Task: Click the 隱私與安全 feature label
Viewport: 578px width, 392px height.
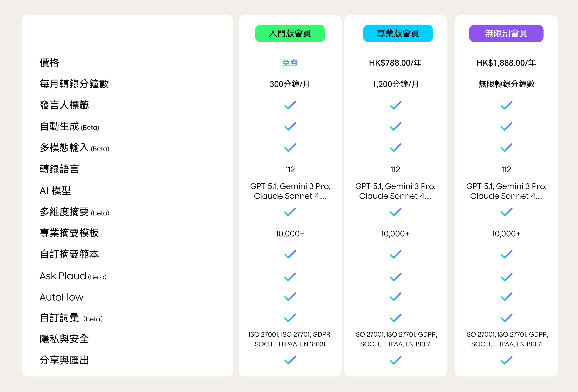Action: pos(64,339)
